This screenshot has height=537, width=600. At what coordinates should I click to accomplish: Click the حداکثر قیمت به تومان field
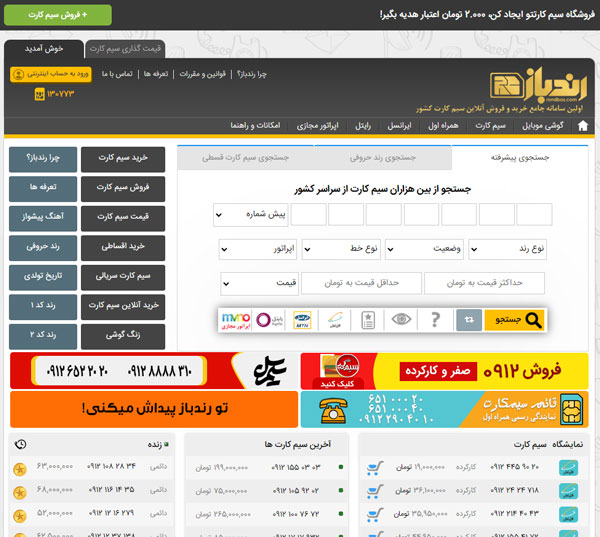pyautogui.click(x=484, y=283)
